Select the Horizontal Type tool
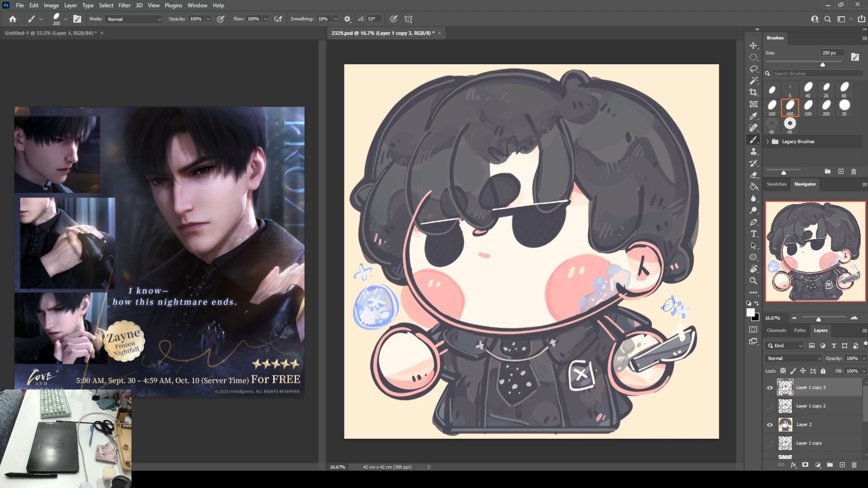Image resolution: width=868 pixels, height=488 pixels. click(x=753, y=234)
